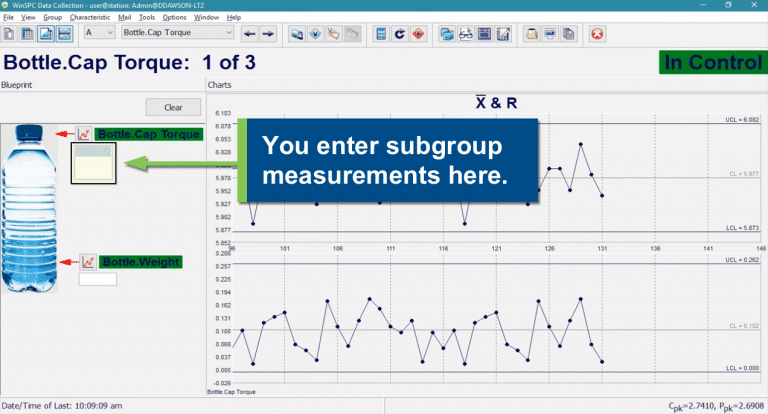
Task: Click the red X stop icon
Action: click(596, 33)
